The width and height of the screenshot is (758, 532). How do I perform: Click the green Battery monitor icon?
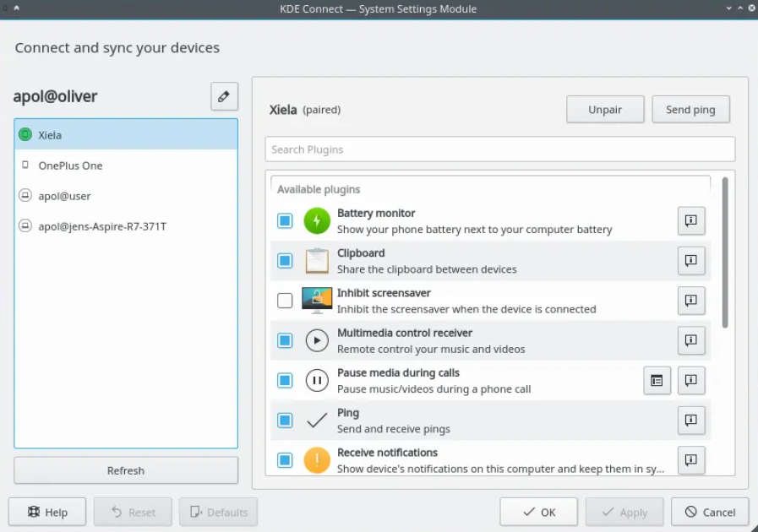[x=317, y=220]
